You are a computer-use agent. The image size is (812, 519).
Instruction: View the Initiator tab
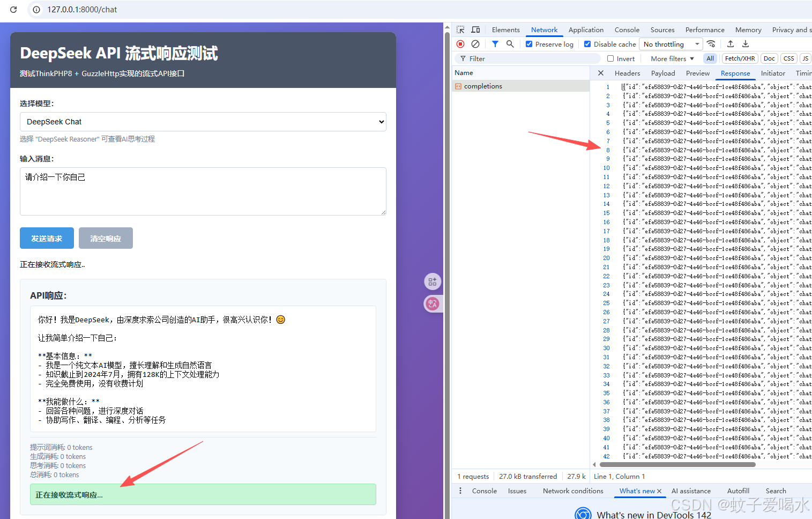[773, 73]
